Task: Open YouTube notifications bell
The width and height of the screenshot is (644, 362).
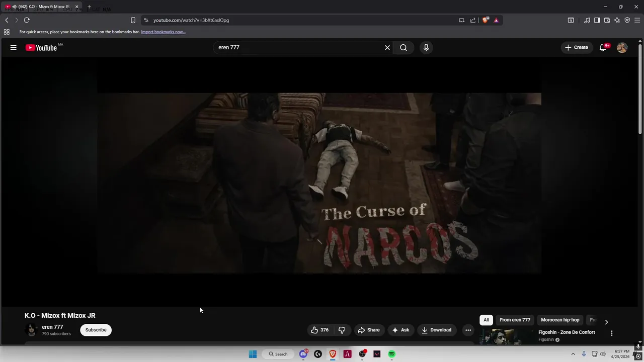Action: coord(603,47)
